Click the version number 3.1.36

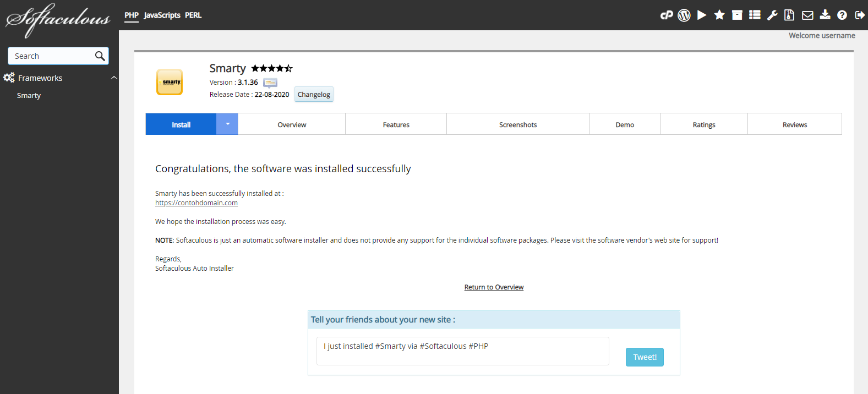[x=248, y=82]
